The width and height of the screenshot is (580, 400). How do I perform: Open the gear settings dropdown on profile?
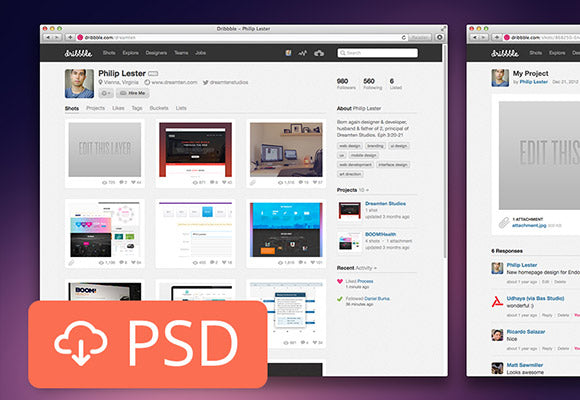[106, 93]
